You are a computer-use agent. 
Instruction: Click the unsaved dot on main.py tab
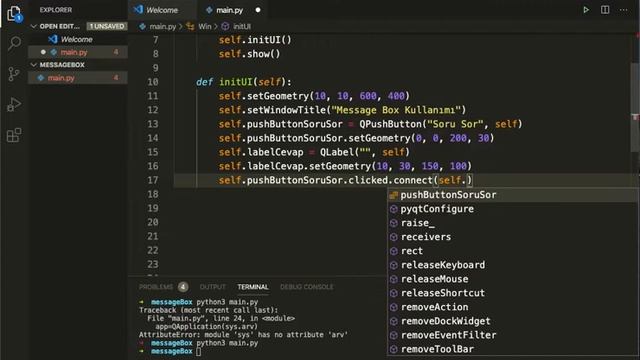(x=258, y=10)
